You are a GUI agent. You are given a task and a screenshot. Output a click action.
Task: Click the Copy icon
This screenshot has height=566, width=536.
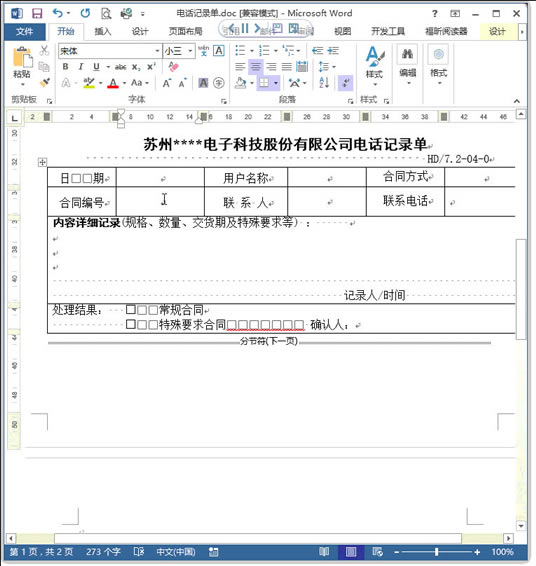point(44,66)
